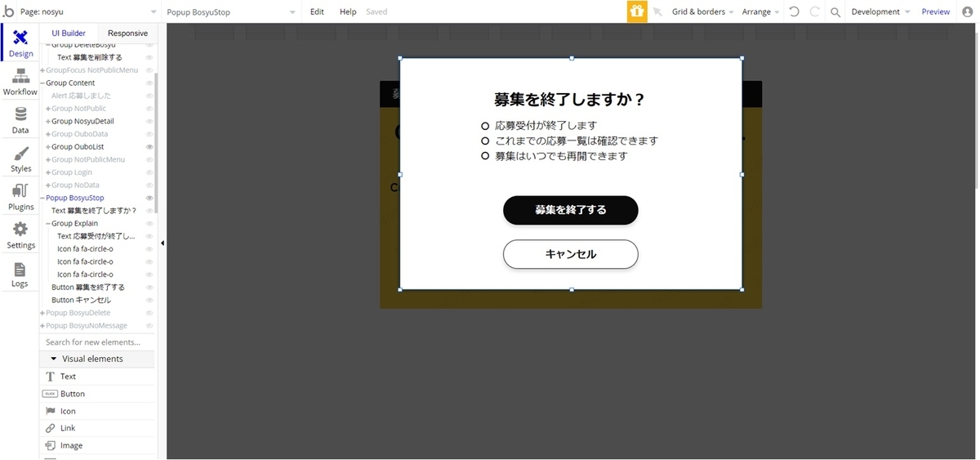This screenshot has width=980, height=460.
Task: Click the Redo arrow
Action: [814, 11]
